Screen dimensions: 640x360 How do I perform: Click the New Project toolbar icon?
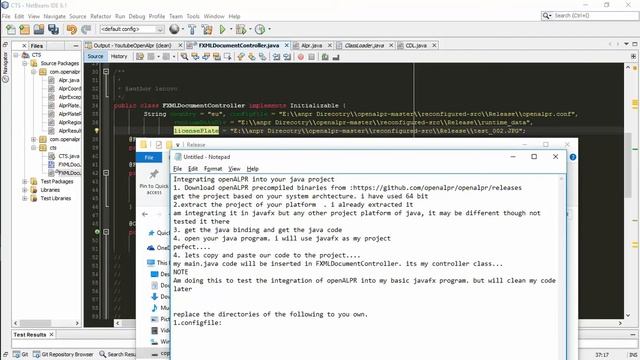[x=24, y=29]
